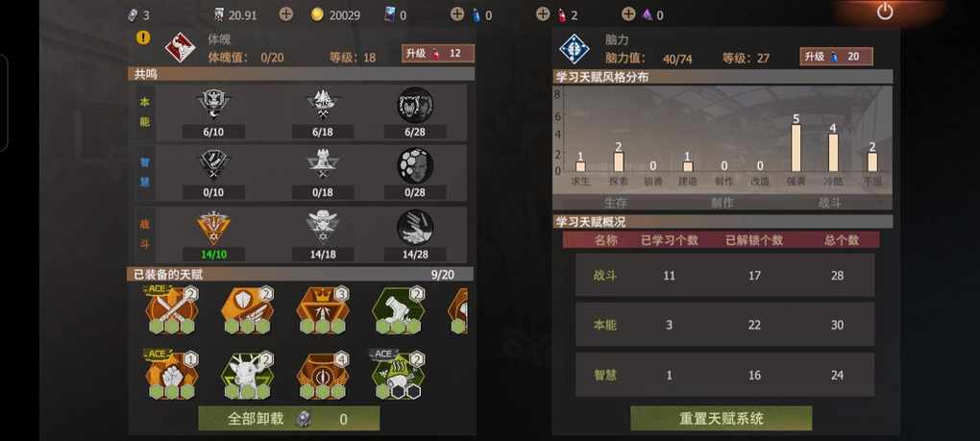Viewport: 980px width, 441px height.
Task: Select the deer head equipped talent
Action: [248, 376]
